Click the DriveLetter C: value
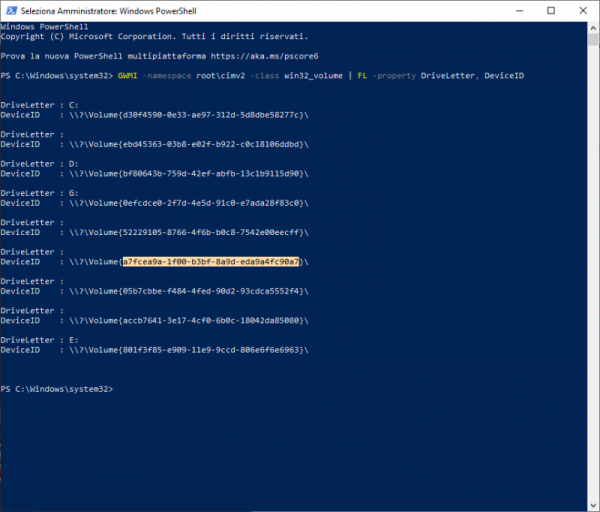 pos(73,105)
